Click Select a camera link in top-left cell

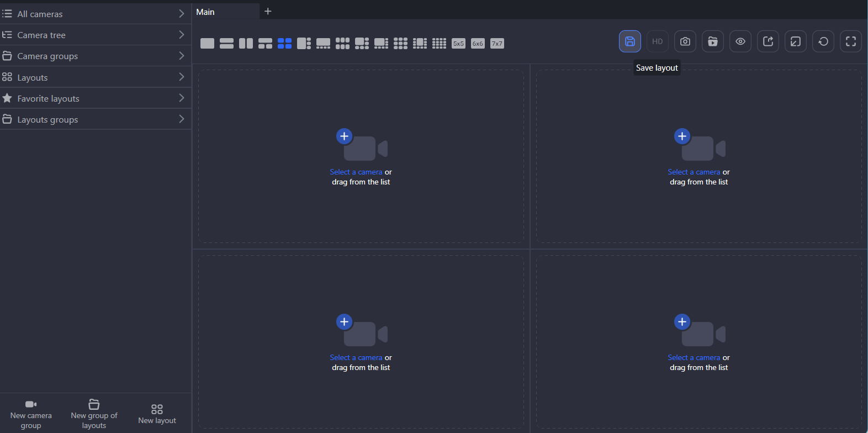click(356, 172)
